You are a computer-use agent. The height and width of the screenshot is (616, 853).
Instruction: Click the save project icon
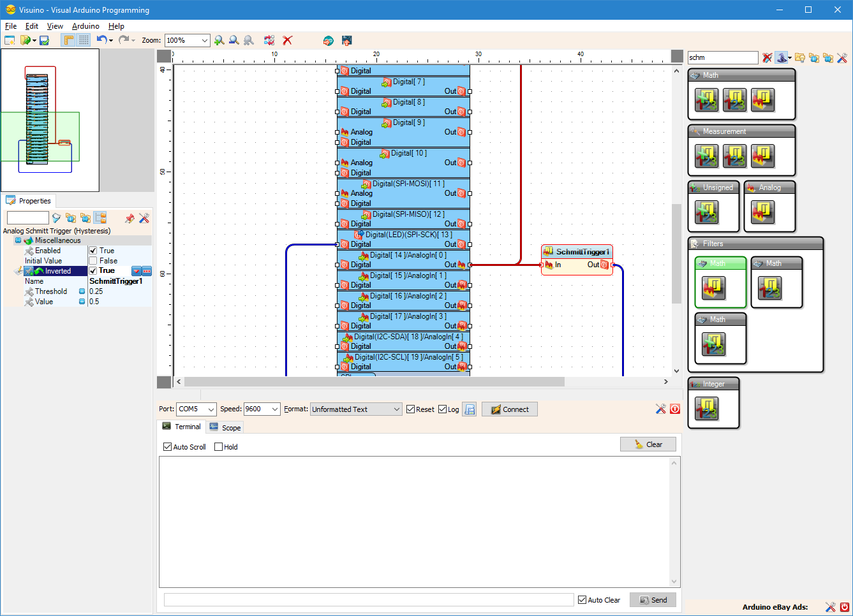tap(44, 40)
